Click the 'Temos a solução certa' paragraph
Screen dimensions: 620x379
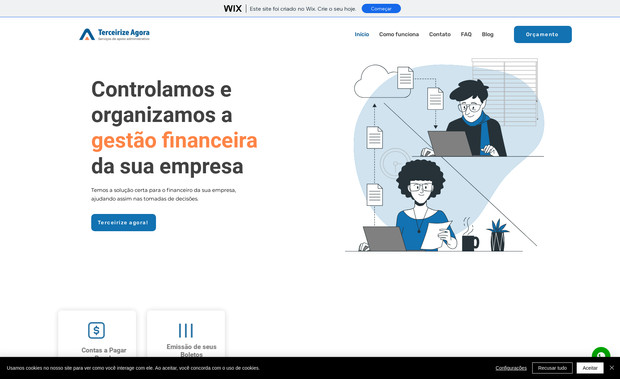click(164, 194)
